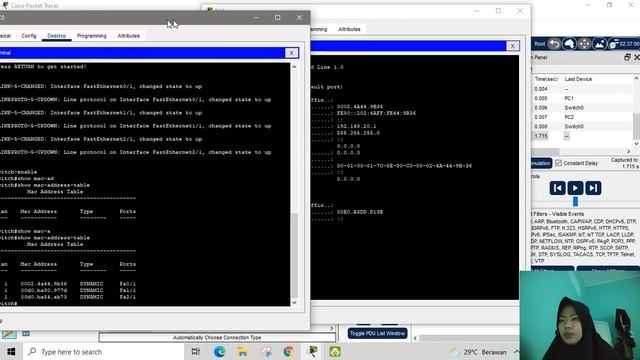Click the Root label in top bar

coord(540,44)
